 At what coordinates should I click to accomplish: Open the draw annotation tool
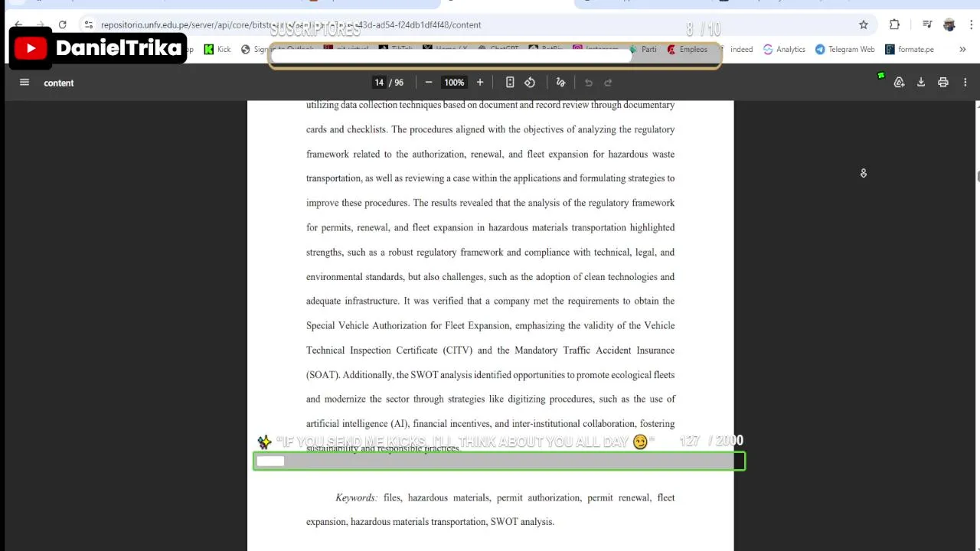coord(560,83)
